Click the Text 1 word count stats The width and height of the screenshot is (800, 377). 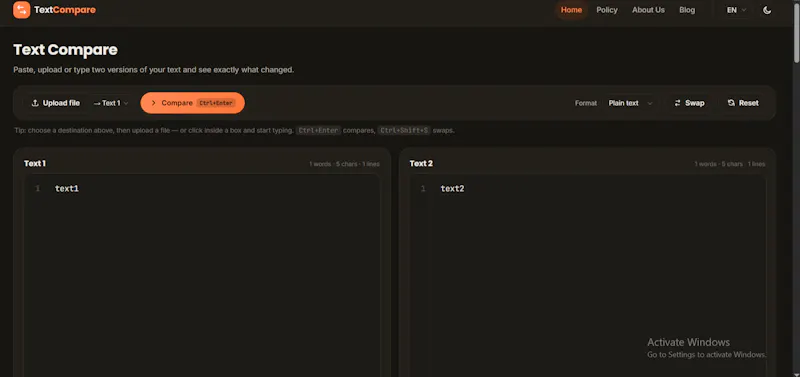tap(344, 164)
